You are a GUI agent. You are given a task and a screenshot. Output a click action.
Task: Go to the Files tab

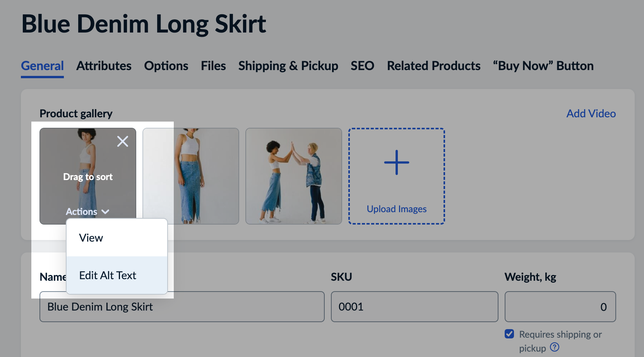(x=213, y=66)
